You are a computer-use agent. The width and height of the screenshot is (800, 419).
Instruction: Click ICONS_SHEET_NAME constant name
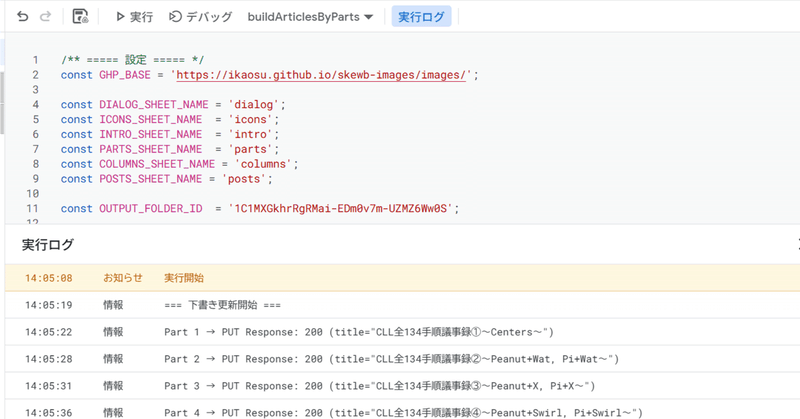(151, 119)
